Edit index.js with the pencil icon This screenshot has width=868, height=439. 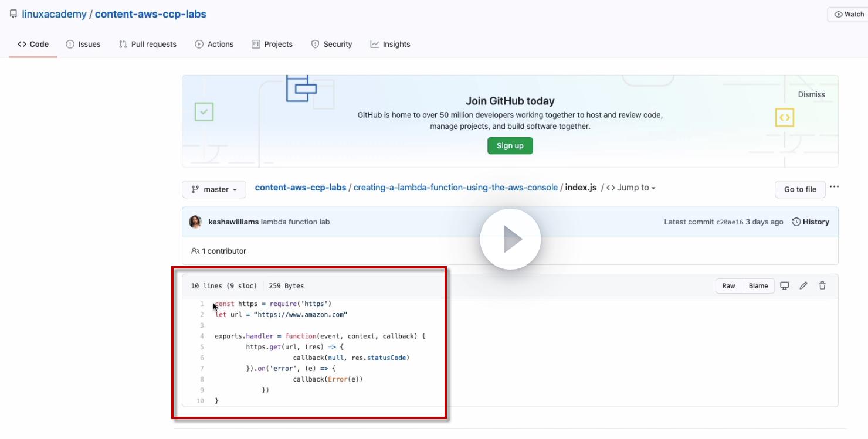coord(803,285)
